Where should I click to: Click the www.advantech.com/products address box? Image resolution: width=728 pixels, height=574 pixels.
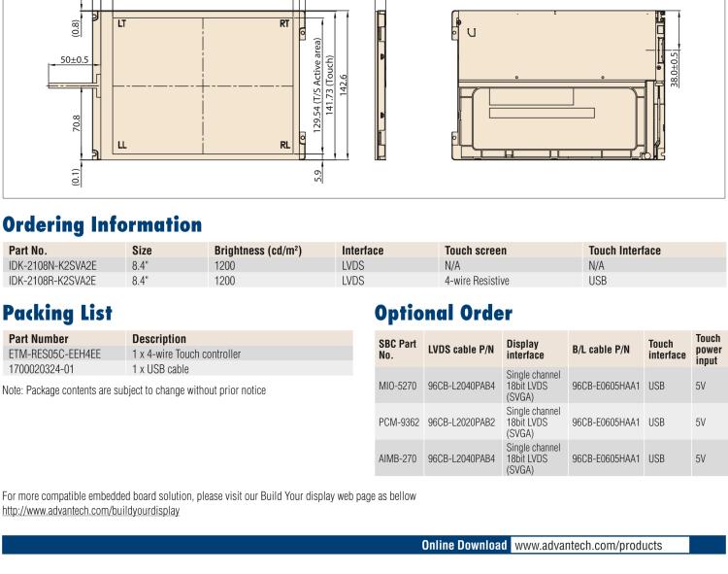pos(599,545)
